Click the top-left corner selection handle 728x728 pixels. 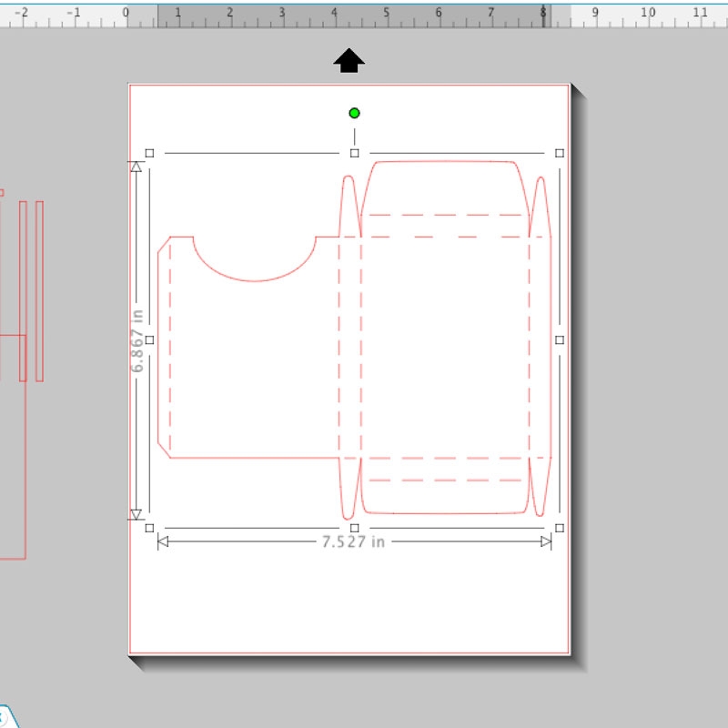pyautogui.click(x=149, y=153)
